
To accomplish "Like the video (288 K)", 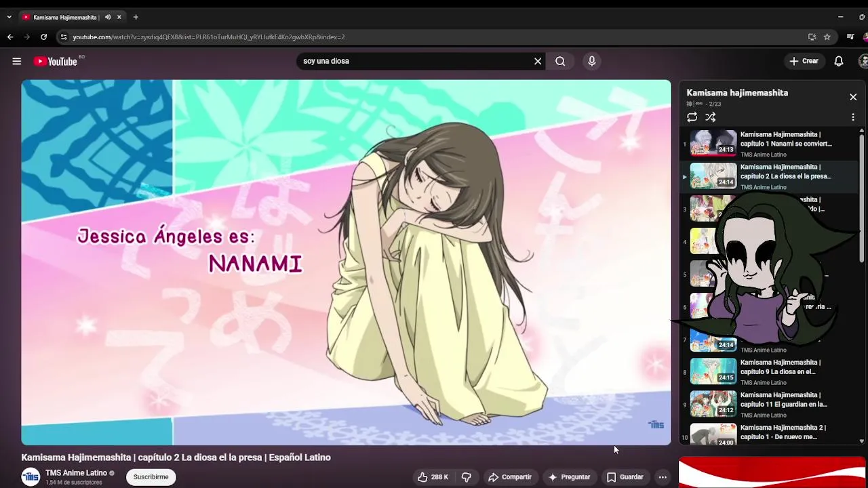I will click(433, 477).
